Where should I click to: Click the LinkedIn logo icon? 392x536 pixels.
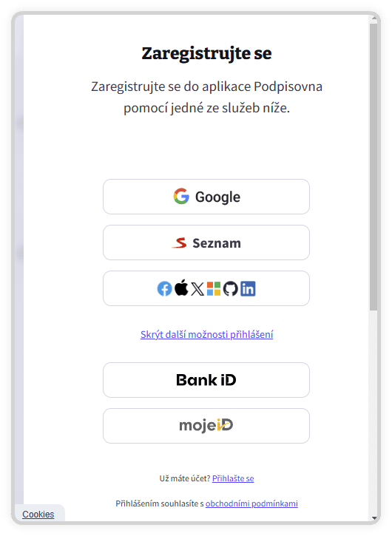pyautogui.click(x=248, y=289)
